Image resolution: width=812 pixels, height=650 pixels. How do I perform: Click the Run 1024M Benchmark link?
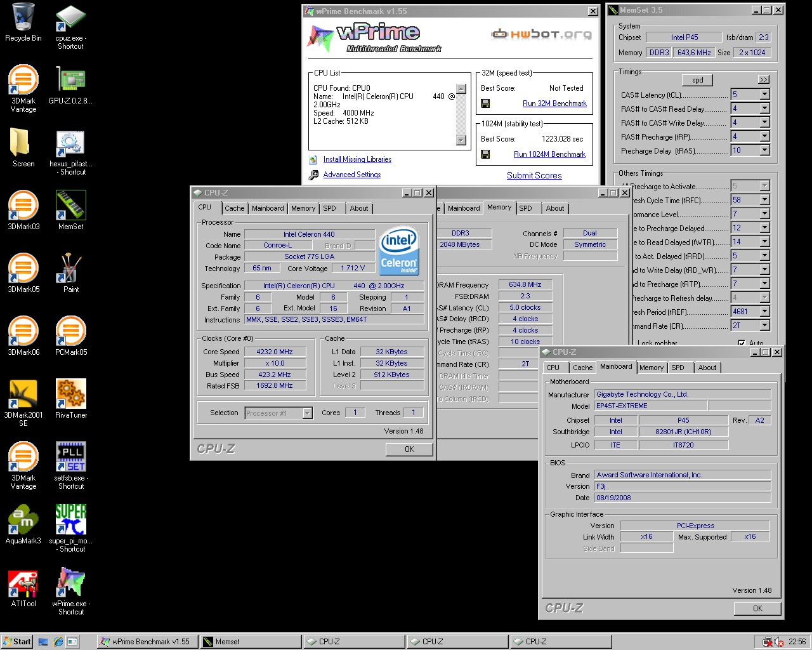point(549,154)
